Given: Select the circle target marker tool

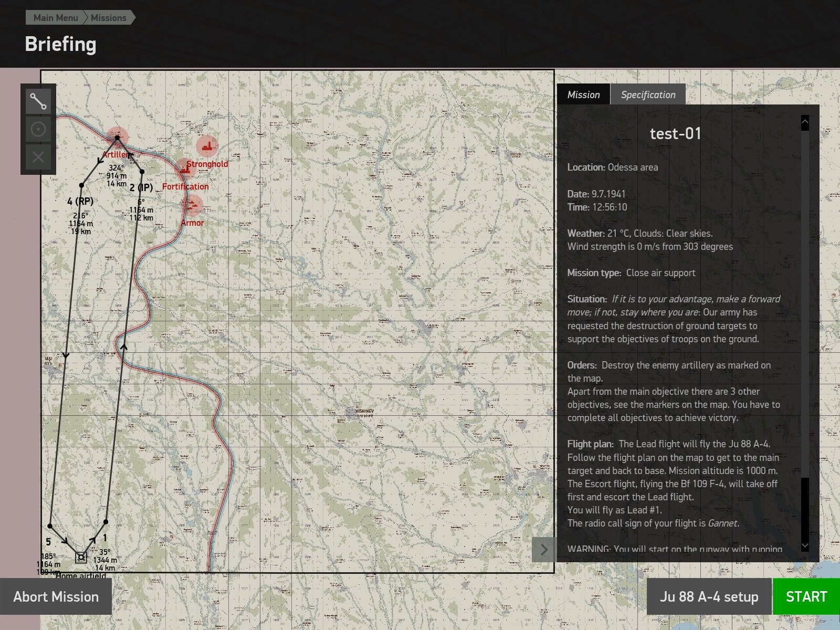Looking at the screenshot, I should (38, 129).
